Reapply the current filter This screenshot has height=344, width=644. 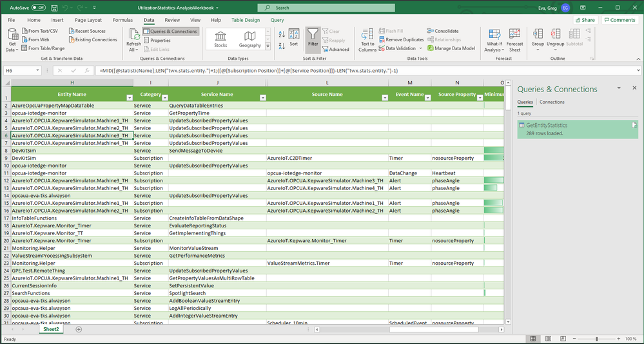click(333, 40)
